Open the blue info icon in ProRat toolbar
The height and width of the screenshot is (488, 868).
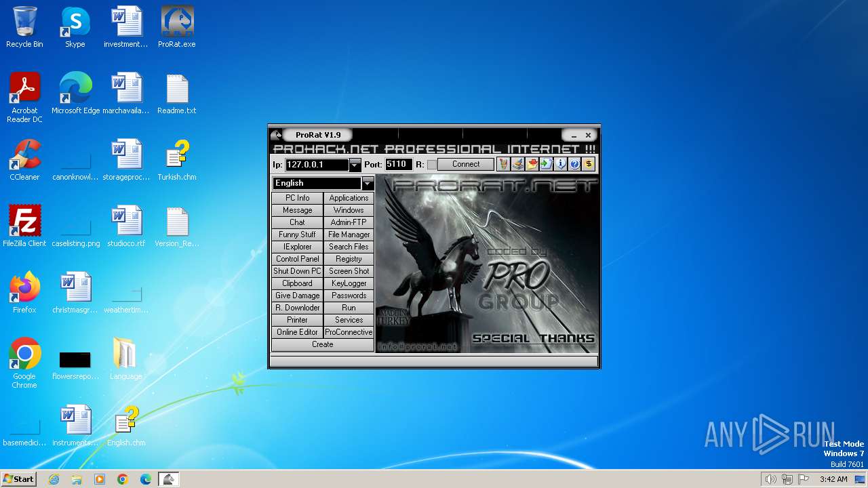[x=560, y=164]
